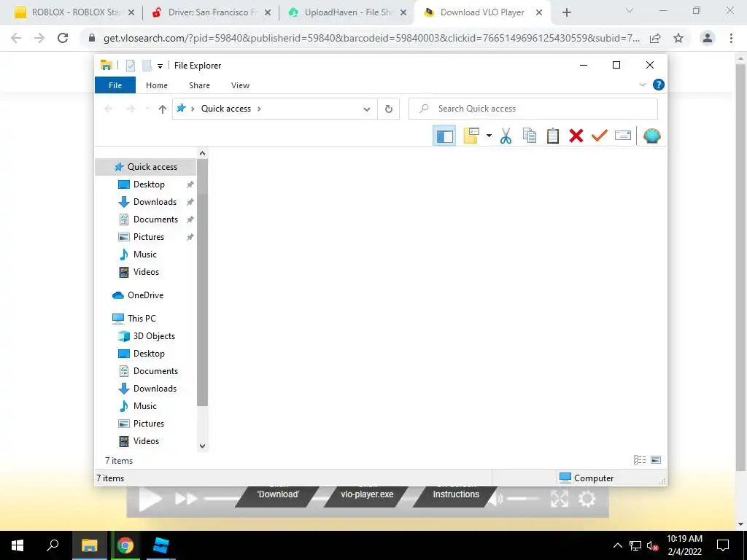
Task: Open the Windows Start menu
Action: click(18, 545)
